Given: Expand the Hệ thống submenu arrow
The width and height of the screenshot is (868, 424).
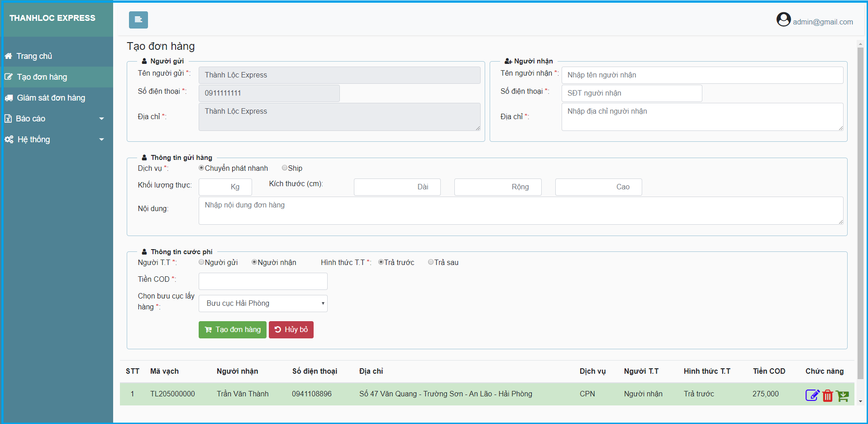Looking at the screenshot, I should pyautogui.click(x=101, y=140).
